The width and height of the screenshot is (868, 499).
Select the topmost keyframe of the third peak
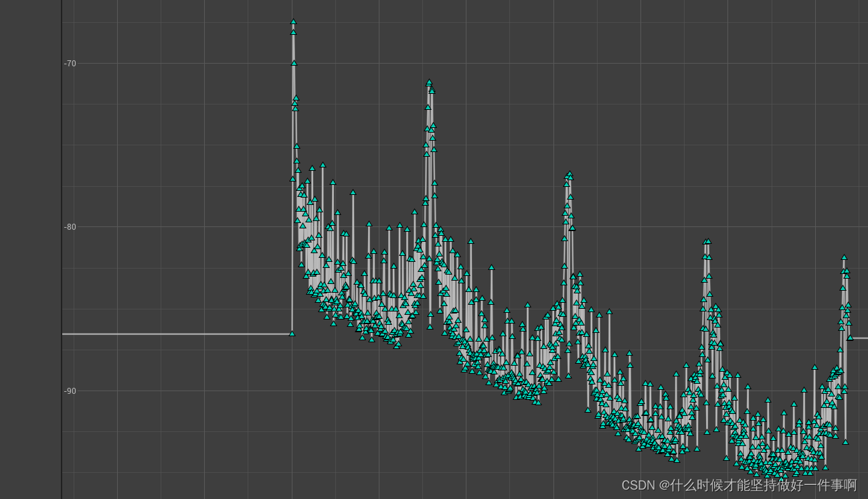pyautogui.click(x=570, y=173)
